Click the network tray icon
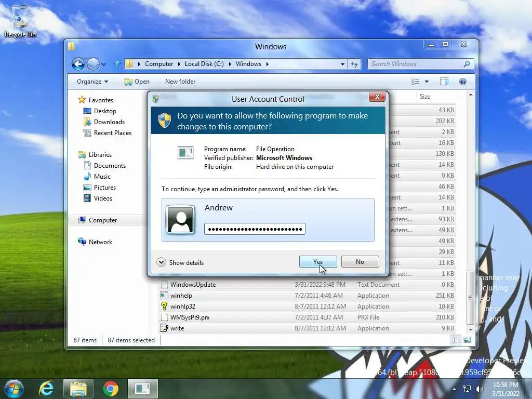 point(467,389)
